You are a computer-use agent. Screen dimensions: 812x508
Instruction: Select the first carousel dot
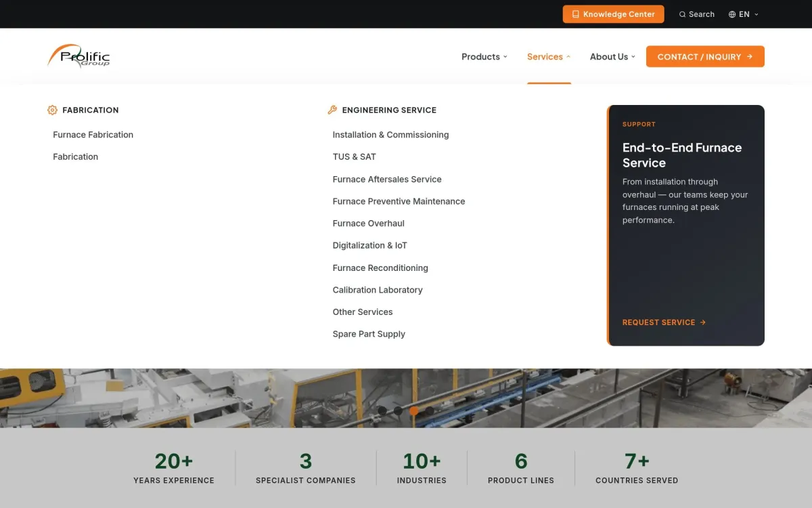tap(382, 410)
